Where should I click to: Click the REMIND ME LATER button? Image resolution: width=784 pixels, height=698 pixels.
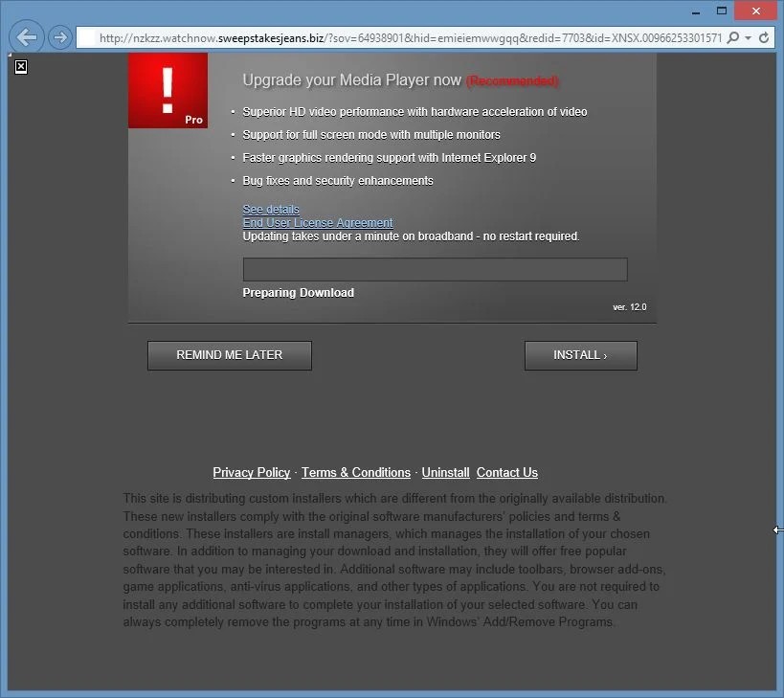pyautogui.click(x=230, y=355)
